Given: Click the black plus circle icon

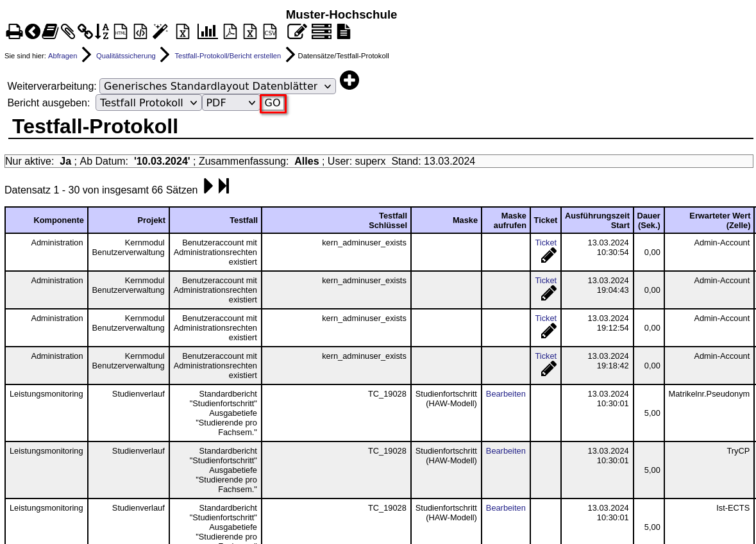Looking at the screenshot, I should coord(349,80).
